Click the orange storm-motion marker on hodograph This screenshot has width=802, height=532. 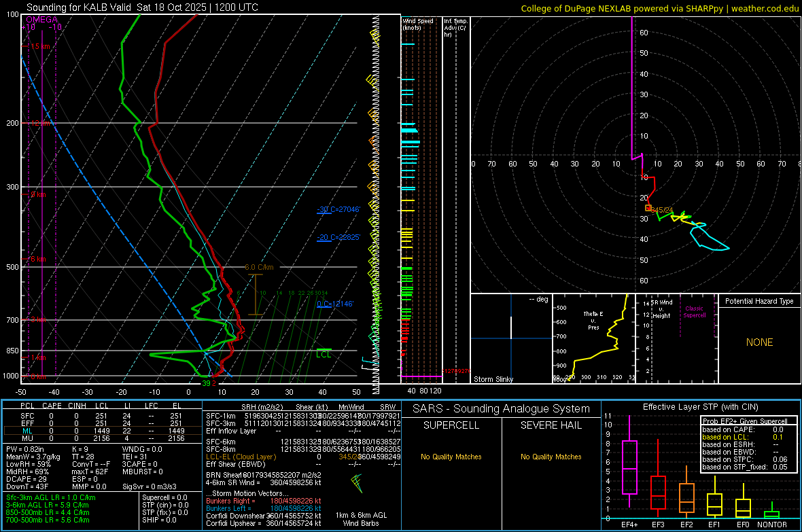(x=648, y=208)
